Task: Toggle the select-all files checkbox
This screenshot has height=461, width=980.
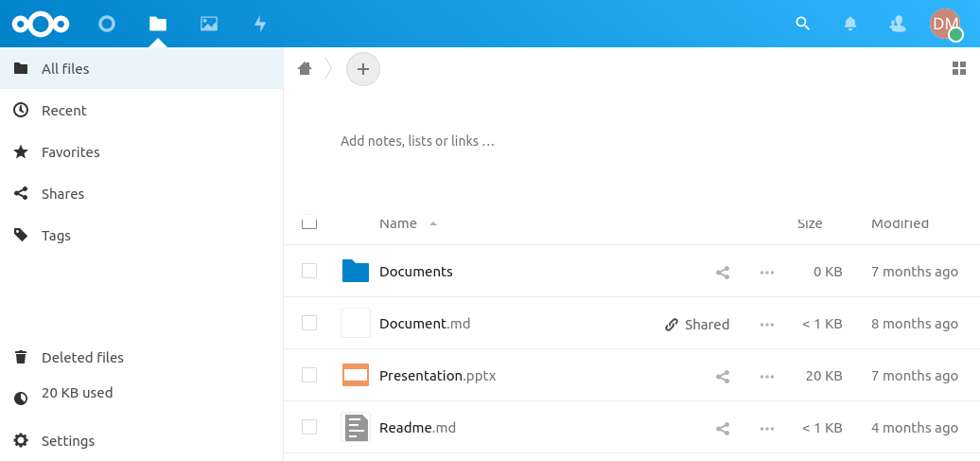Action: tap(309, 223)
